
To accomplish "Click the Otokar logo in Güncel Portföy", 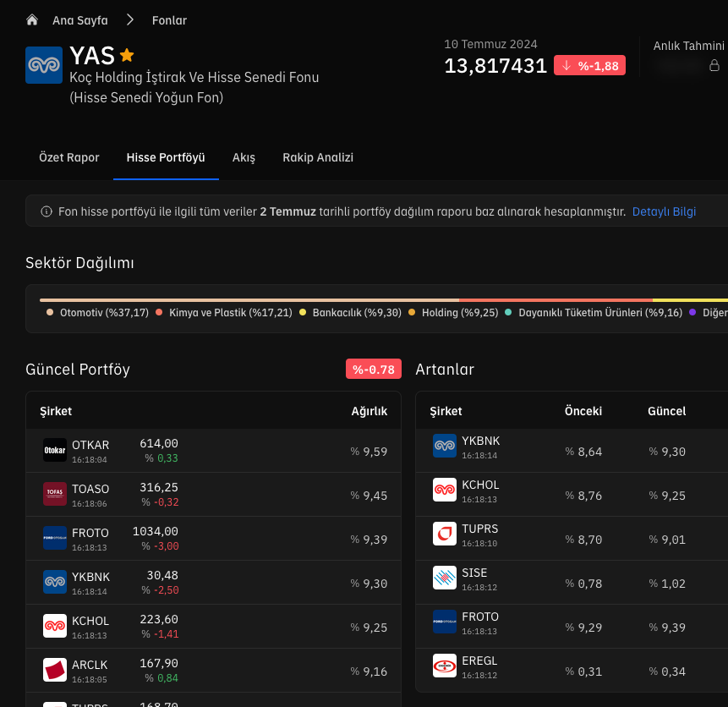I will [55, 450].
